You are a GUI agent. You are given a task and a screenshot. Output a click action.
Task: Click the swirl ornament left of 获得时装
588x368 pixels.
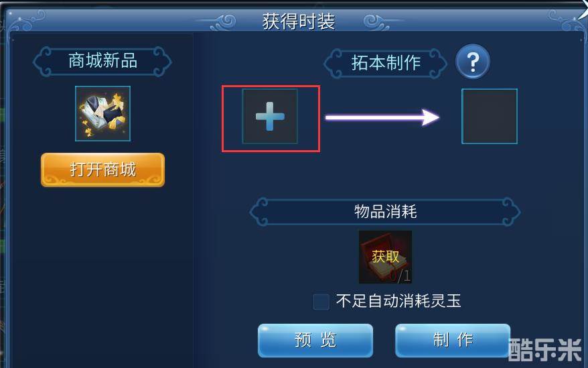(224, 22)
